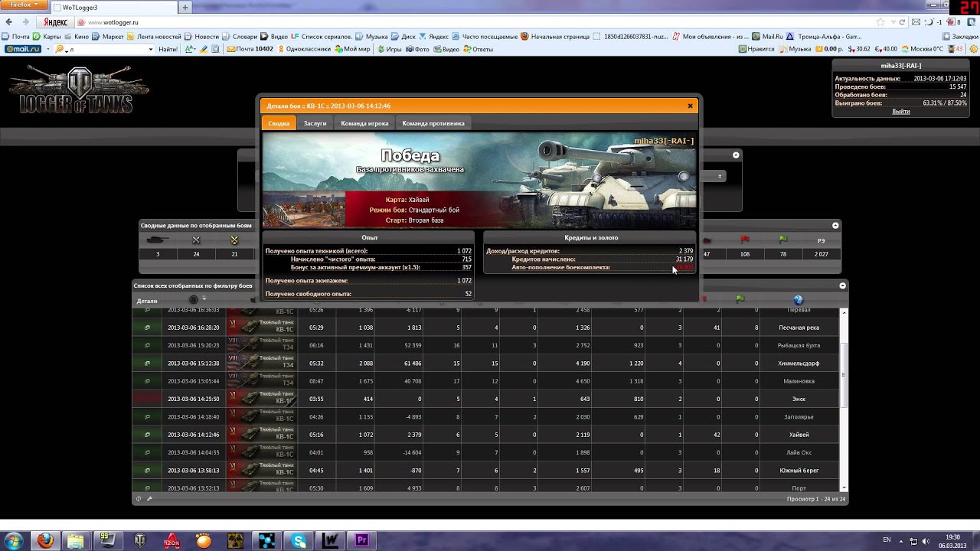Open details icon for 15:05:44 battle row

[x=147, y=381]
